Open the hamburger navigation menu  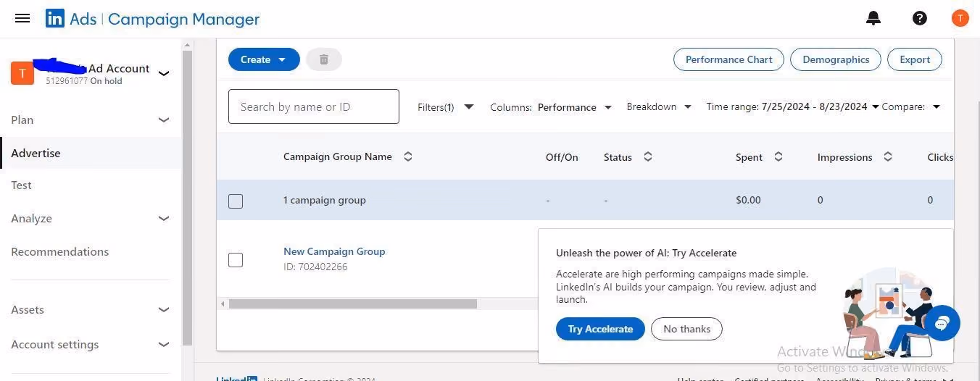(x=22, y=18)
